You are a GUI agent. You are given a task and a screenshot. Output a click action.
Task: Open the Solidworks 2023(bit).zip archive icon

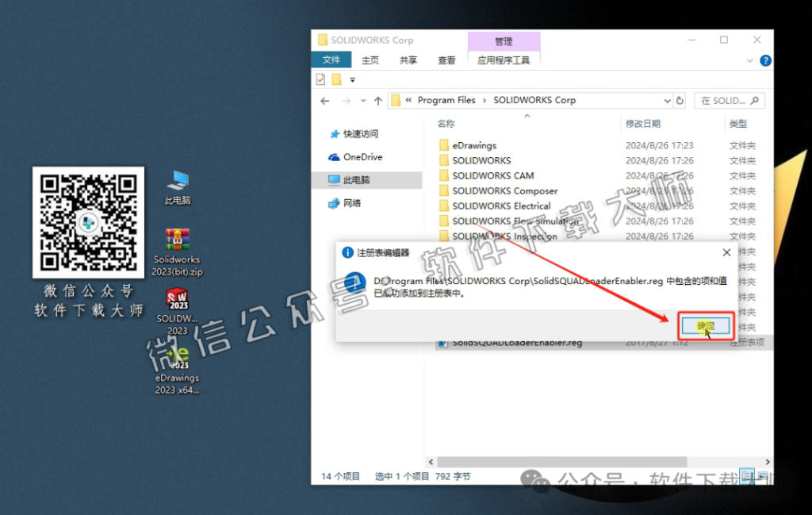point(176,238)
